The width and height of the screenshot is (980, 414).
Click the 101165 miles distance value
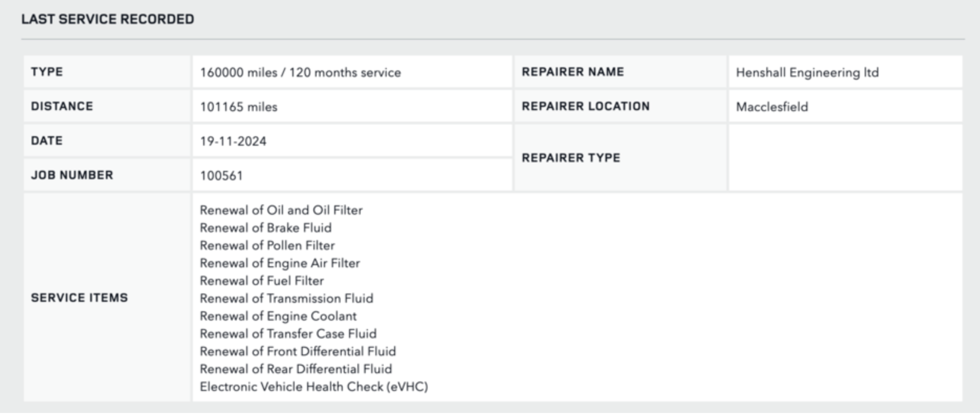click(x=238, y=107)
